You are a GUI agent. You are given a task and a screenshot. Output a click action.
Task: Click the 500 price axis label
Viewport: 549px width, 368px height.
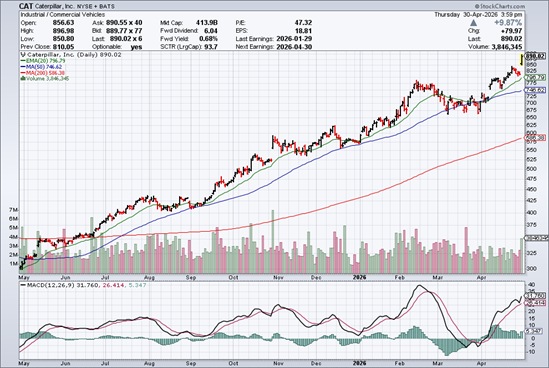point(531,169)
